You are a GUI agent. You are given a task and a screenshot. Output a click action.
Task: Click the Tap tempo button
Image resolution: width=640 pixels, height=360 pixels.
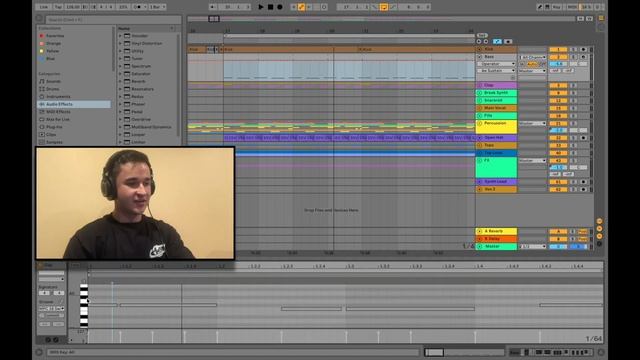[58, 7]
